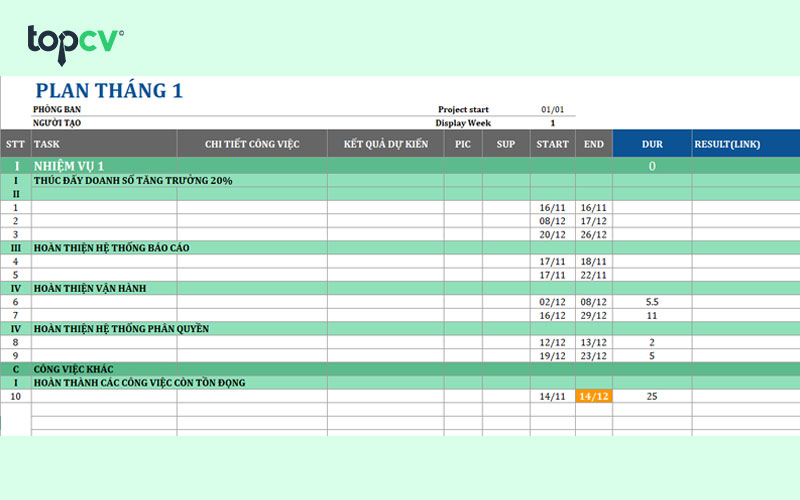This screenshot has height=500, width=800.
Task: Click the START column header
Action: [x=553, y=144]
